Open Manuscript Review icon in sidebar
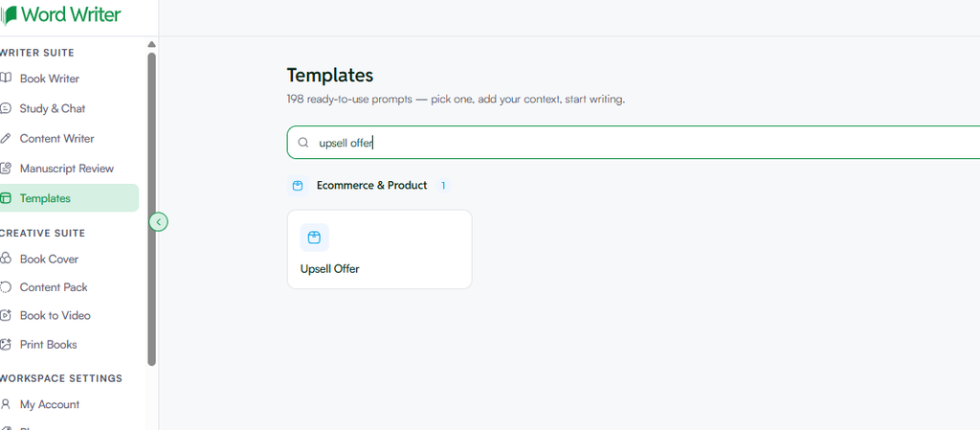This screenshot has height=430, width=980. coord(6,169)
